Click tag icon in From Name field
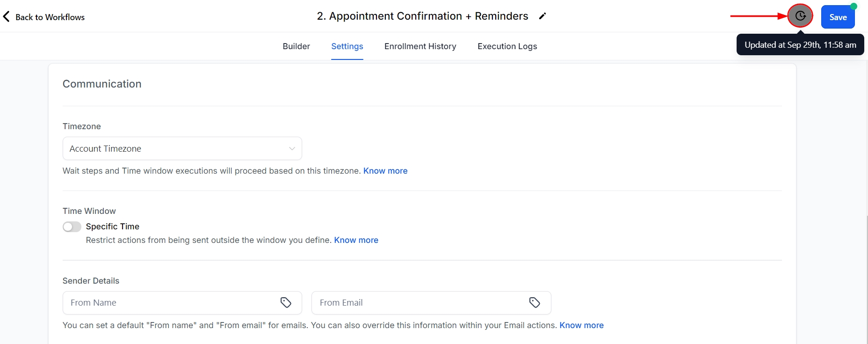This screenshot has height=344, width=868. coord(286,303)
